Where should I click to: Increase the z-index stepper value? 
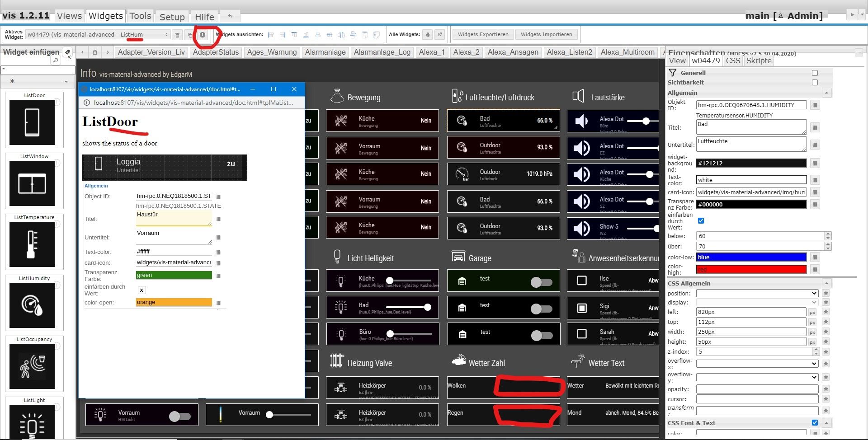pyautogui.click(x=816, y=350)
